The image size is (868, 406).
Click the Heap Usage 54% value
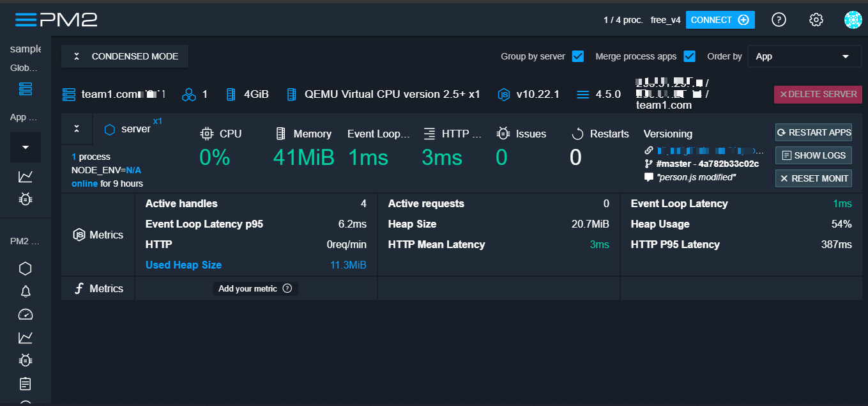[x=841, y=224]
